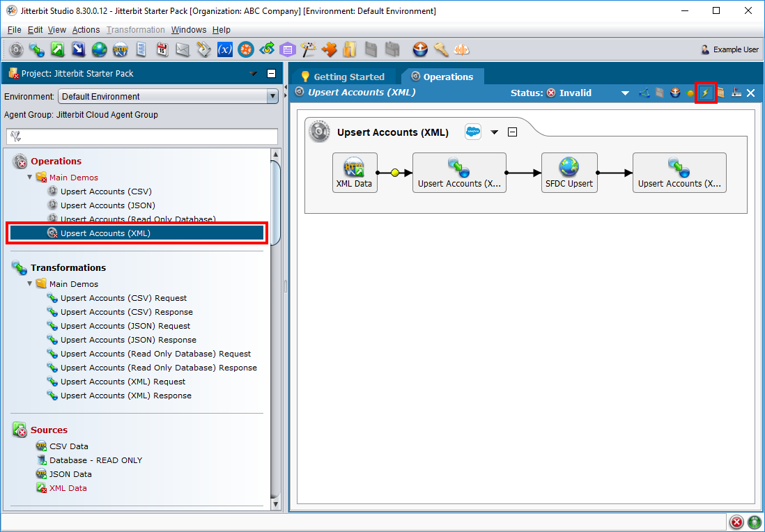The width and height of the screenshot is (765, 532).
Task: Collapse Main Demos folder under Operations
Action: [30, 178]
